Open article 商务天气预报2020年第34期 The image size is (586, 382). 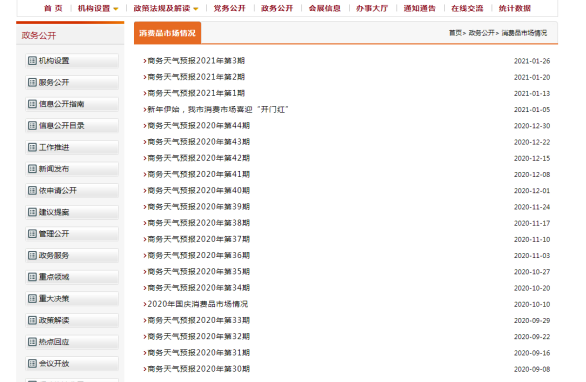click(198, 288)
